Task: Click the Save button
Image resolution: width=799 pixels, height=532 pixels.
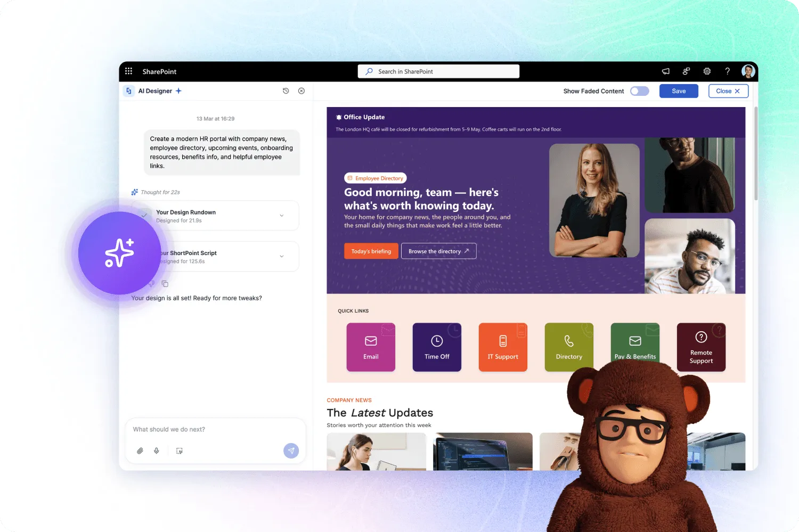Action: click(679, 91)
